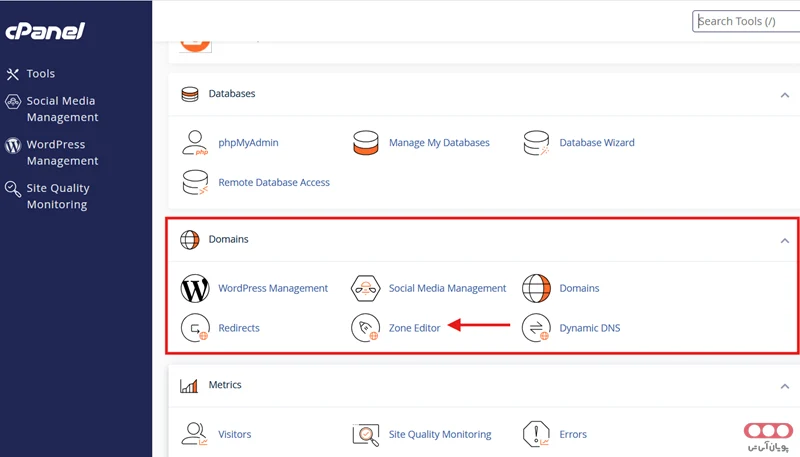The height and width of the screenshot is (457, 800).
Task: Click the Metrics section heading
Action: point(225,385)
